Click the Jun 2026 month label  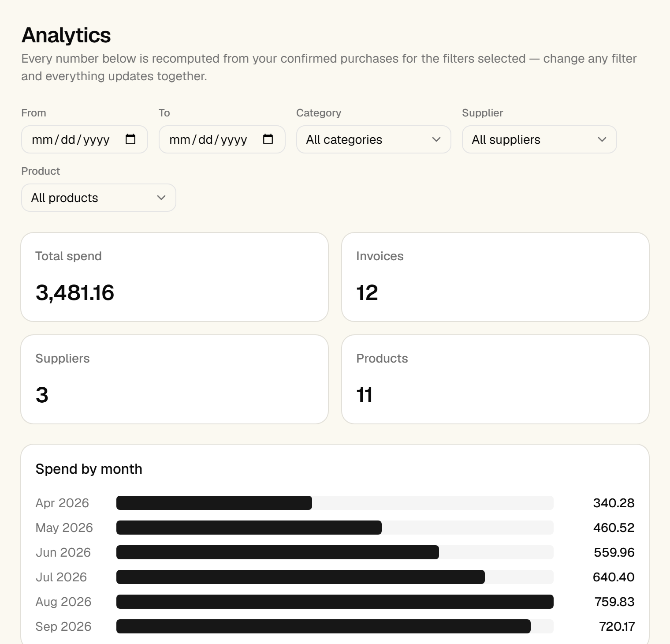(x=63, y=552)
